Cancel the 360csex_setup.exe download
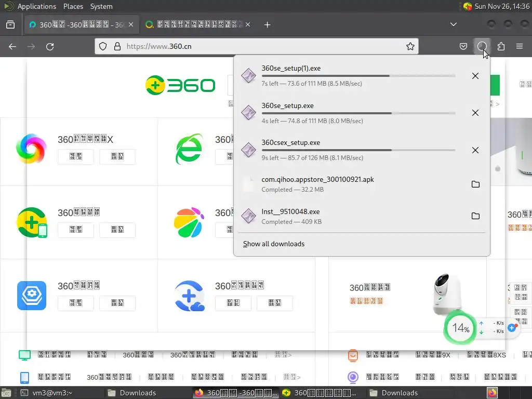 pos(475,150)
